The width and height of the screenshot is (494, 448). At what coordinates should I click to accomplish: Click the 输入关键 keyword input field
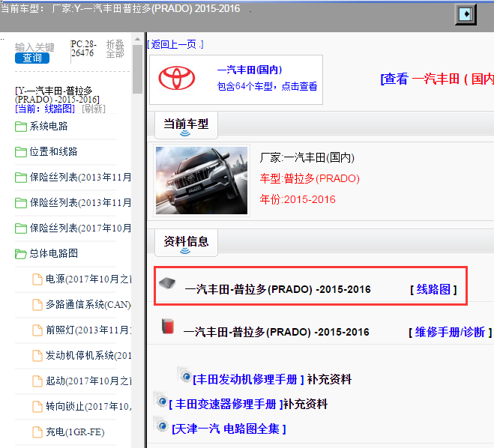(34, 47)
